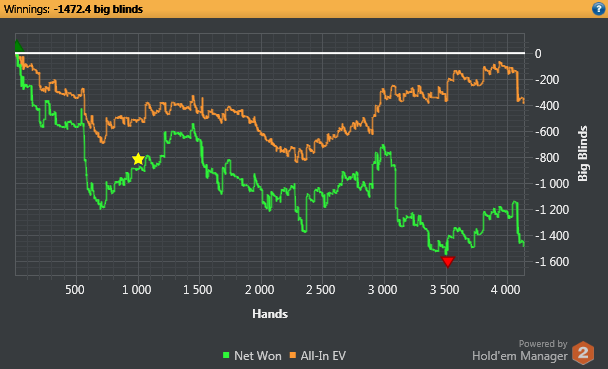The height and width of the screenshot is (369, 608).
Task: Click the 500 hands axis label
Action: 75,290
